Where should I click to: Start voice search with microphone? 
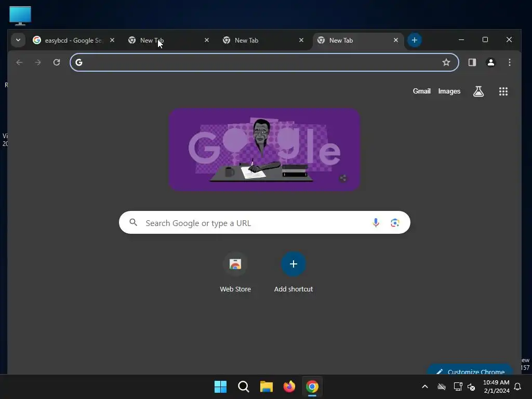point(376,222)
